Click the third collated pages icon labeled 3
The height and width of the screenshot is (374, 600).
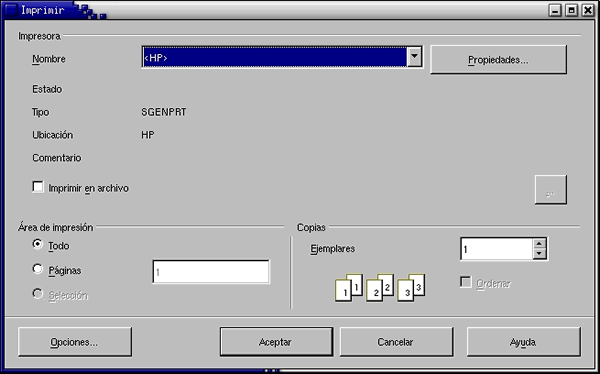point(411,287)
